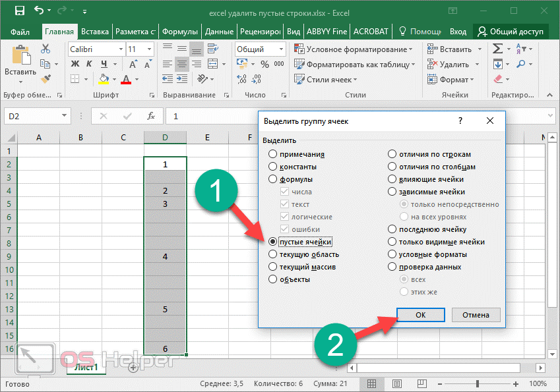Click the Save icon in title bar

[19, 11]
